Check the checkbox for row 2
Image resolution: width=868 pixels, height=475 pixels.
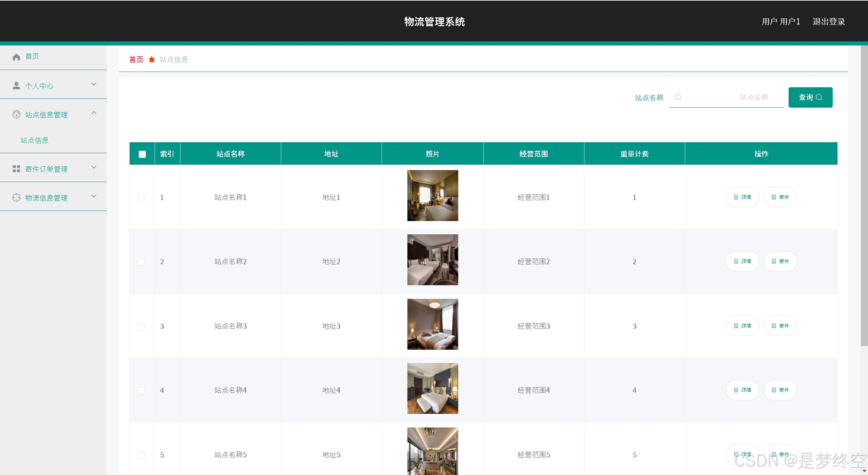click(141, 262)
